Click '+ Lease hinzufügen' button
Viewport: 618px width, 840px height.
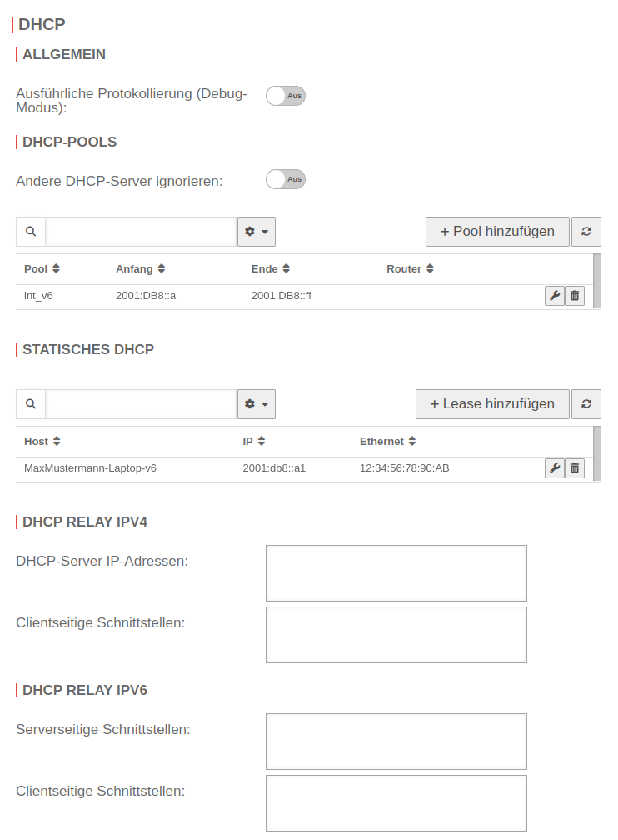tap(492, 404)
